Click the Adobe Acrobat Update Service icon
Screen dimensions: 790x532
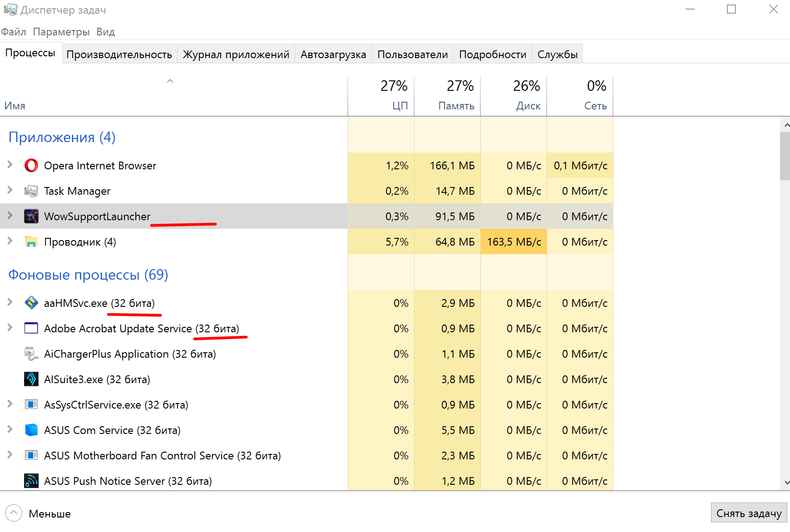[31, 328]
